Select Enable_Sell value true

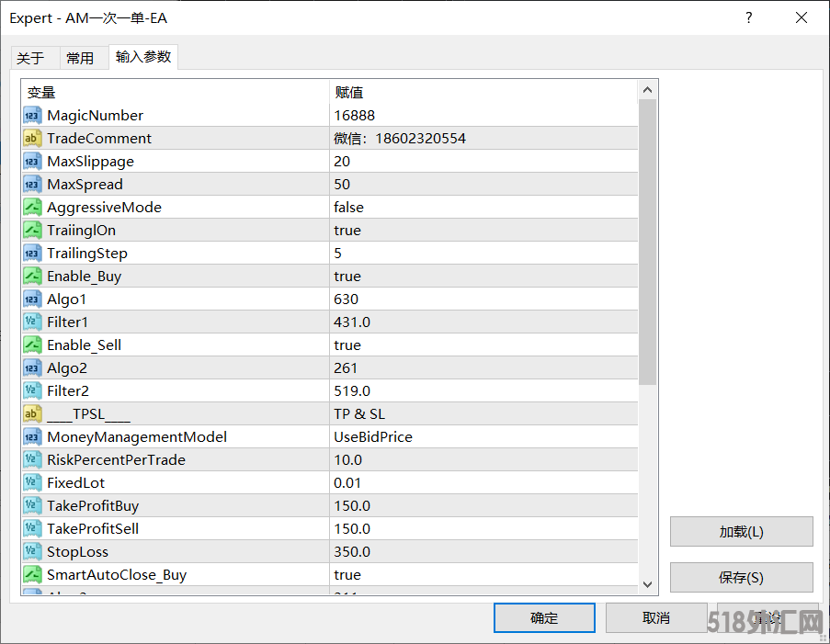(483, 345)
